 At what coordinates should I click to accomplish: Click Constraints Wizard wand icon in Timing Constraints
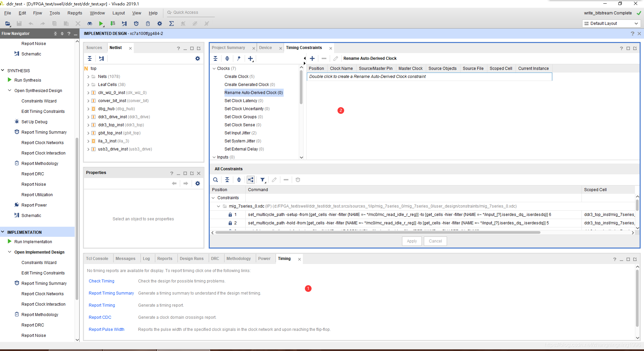pos(239,58)
